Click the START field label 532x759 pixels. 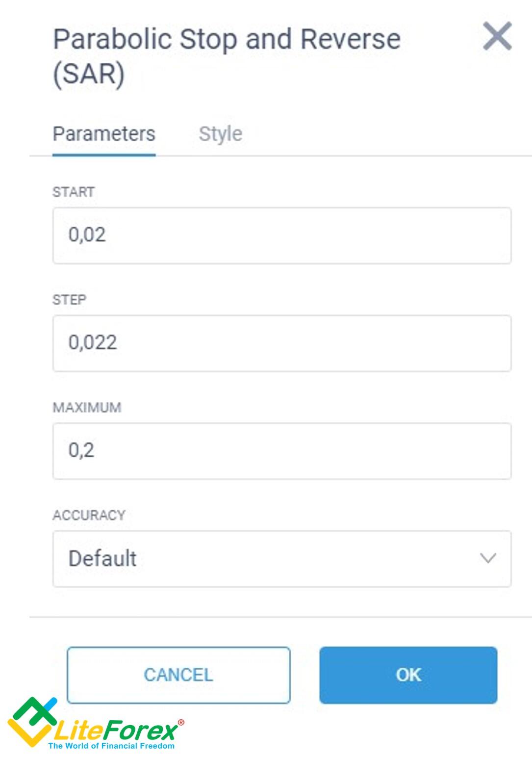pos(74,192)
